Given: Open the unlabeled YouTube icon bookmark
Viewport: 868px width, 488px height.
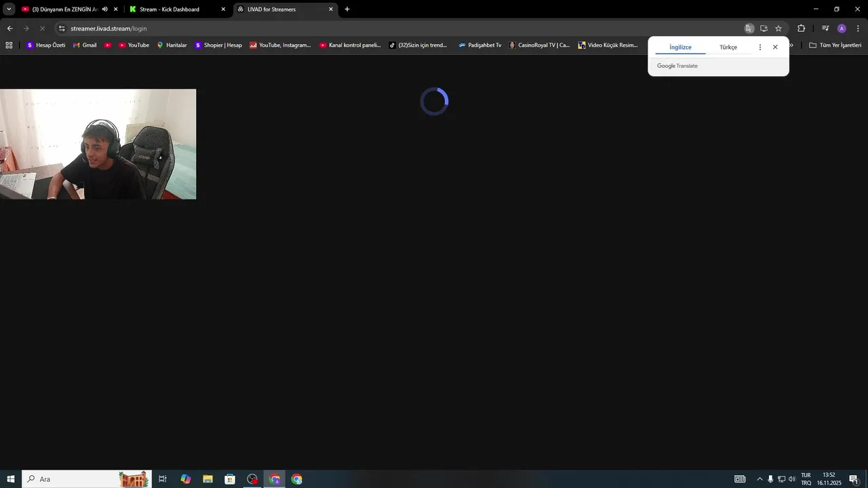Looking at the screenshot, I should click(108, 45).
